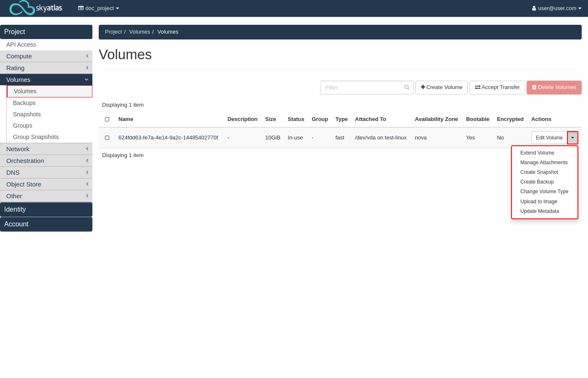The width and height of the screenshot is (588, 378).
Task: Expand the Network sidebar section
Action: point(46,149)
